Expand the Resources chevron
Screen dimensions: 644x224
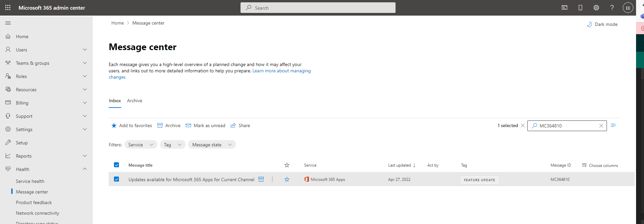(85, 90)
